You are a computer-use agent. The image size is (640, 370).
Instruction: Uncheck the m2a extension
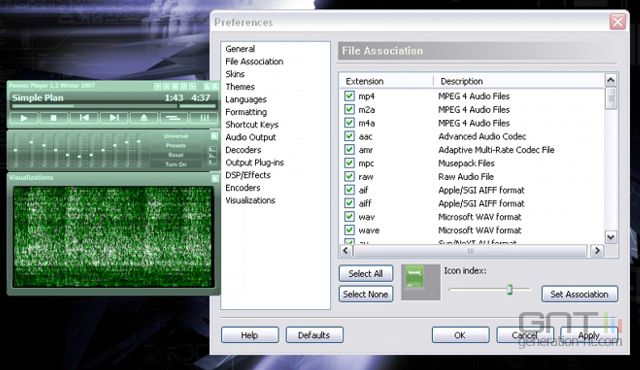pos(349,109)
